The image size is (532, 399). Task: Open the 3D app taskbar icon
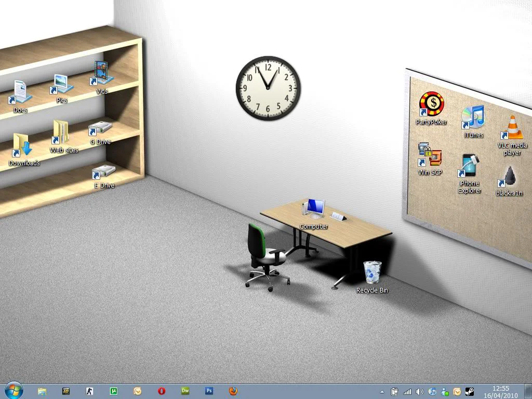(66, 391)
